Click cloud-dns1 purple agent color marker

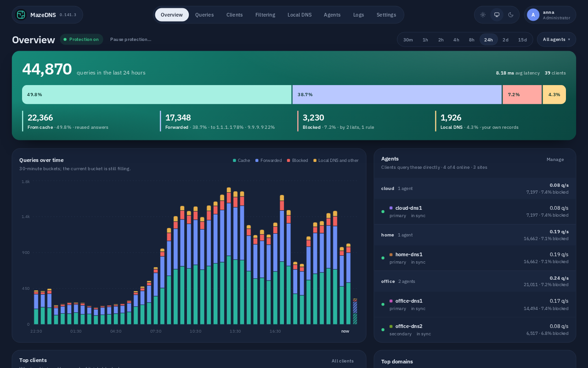coord(391,208)
